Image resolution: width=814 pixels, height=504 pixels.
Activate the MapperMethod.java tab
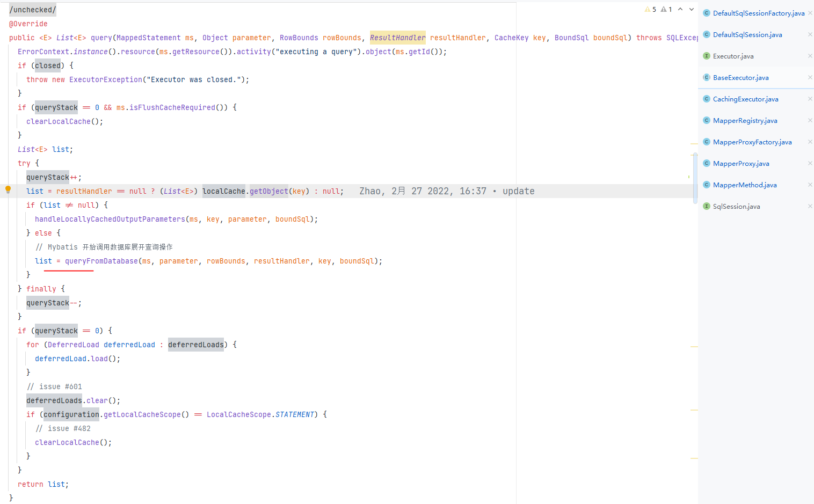756,185
